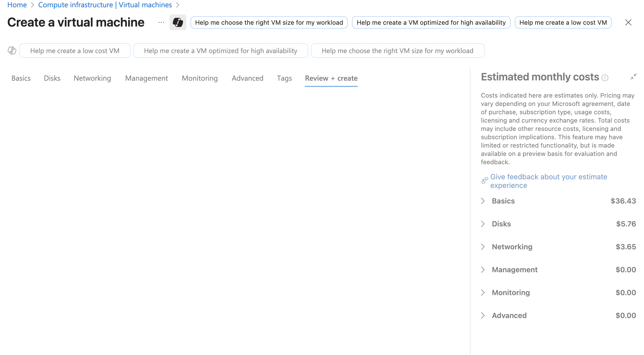Switch to the Disks tab
This screenshot has width=644, height=355.
click(x=52, y=78)
